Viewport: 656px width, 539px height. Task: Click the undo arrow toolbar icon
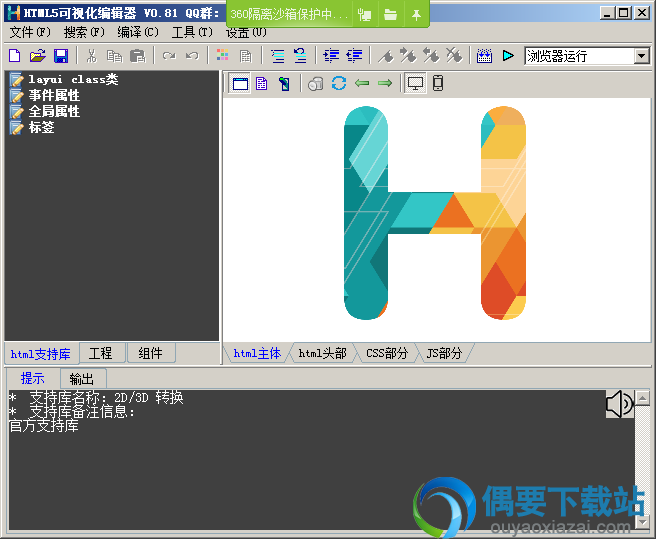(x=192, y=56)
